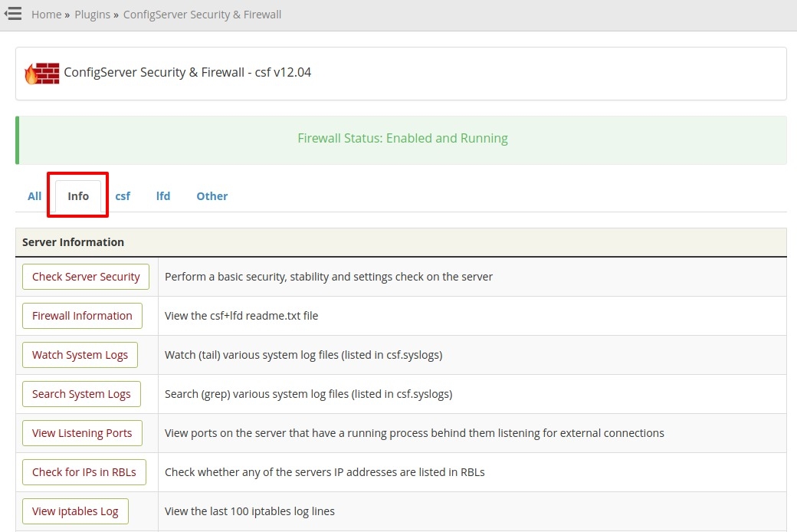This screenshot has height=532, width=797.
Task: Switch to the All tab
Action: pos(34,196)
